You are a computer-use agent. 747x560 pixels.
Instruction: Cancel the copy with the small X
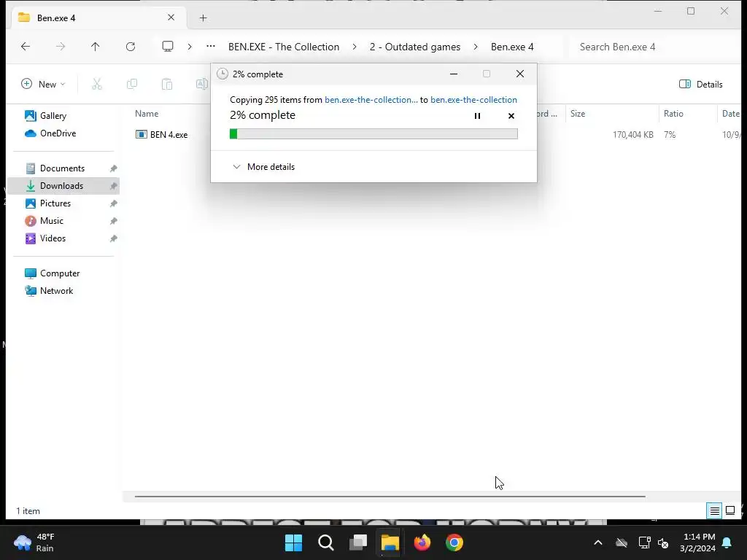[511, 116]
